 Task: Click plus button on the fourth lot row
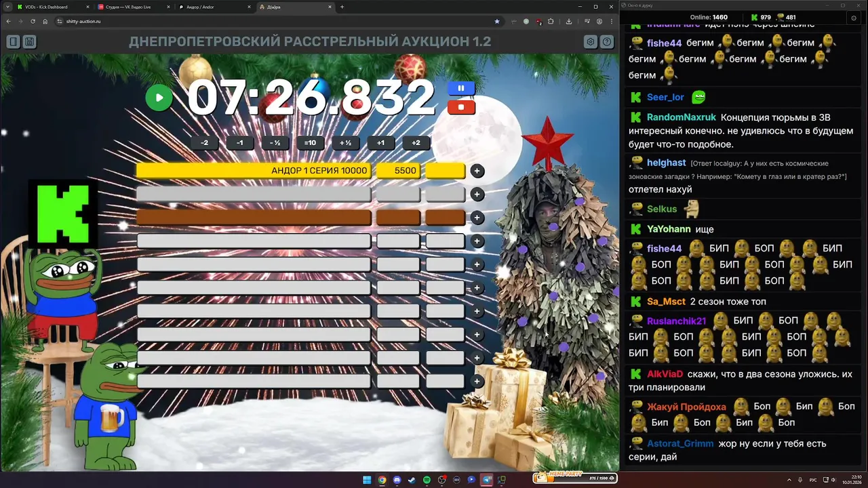pos(477,241)
